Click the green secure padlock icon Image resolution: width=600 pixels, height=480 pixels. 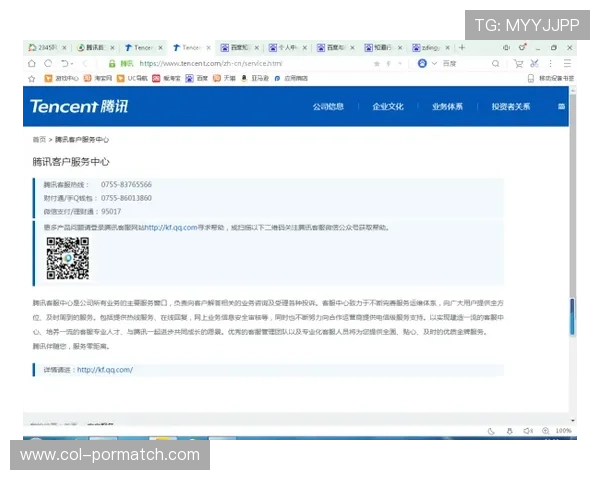112,64
